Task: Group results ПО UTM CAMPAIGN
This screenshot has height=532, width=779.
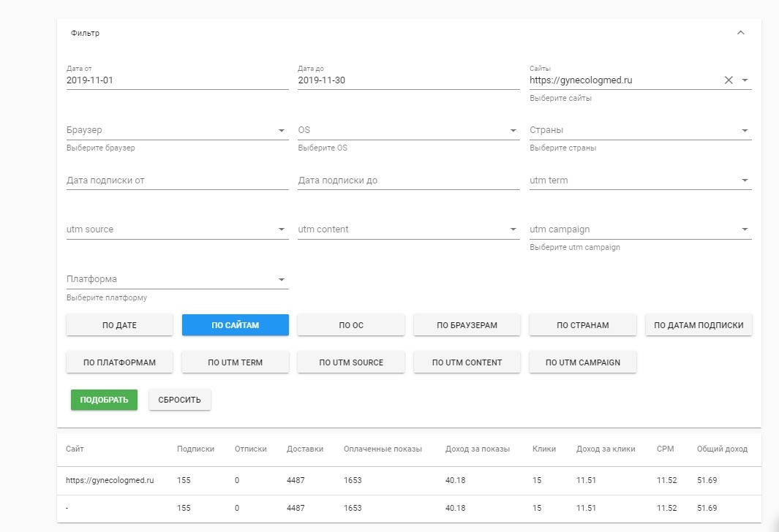Action: (582, 362)
